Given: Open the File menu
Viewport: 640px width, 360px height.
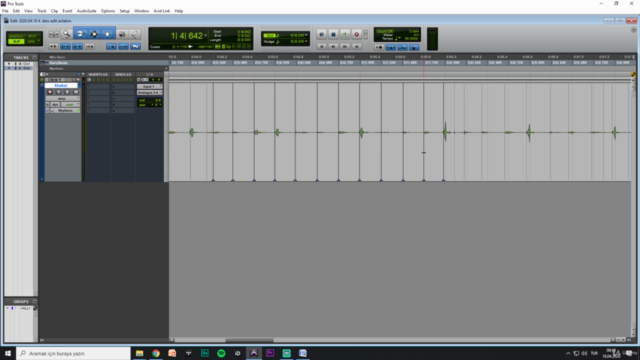Looking at the screenshot, I should pyautogui.click(x=5, y=11).
